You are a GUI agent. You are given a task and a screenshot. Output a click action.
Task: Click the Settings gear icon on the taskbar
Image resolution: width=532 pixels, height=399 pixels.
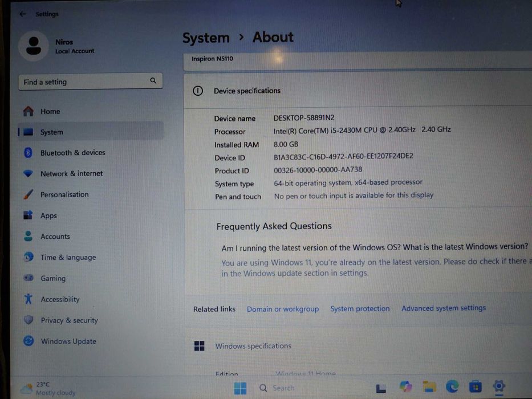499,386
